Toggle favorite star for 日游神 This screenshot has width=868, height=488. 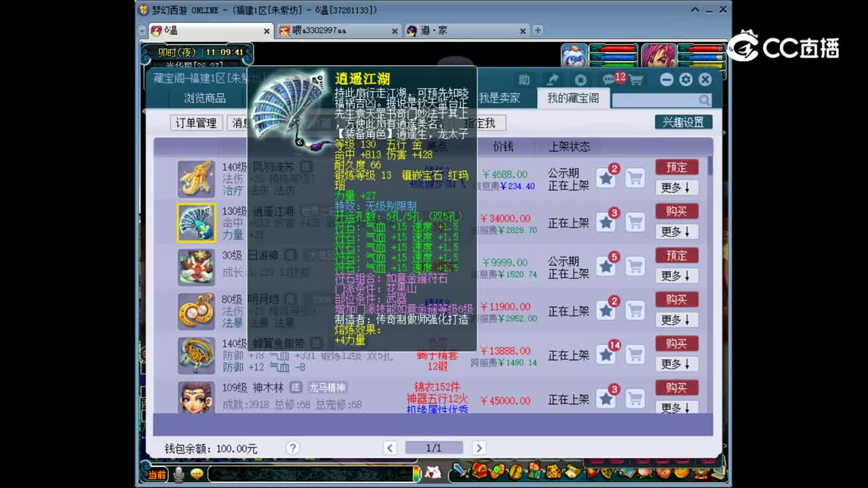pyautogui.click(x=606, y=266)
